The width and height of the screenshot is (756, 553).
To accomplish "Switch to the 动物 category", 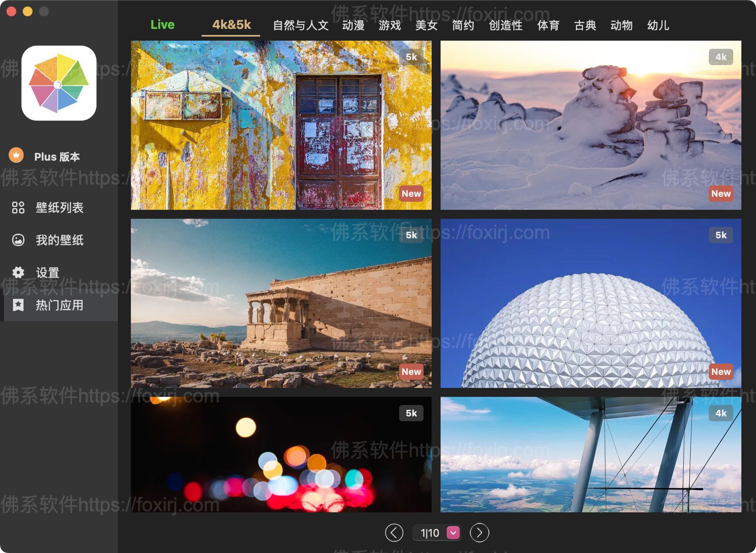I will [x=621, y=25].
